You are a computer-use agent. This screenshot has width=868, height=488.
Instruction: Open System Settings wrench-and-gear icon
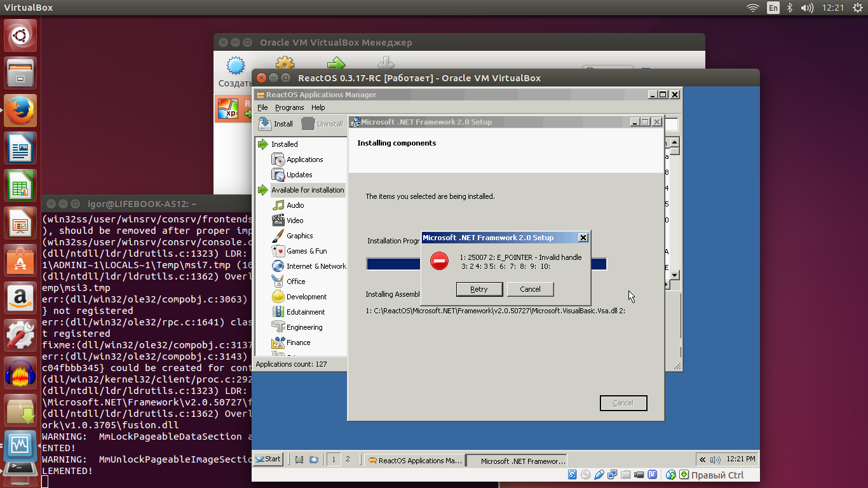tap(21, 335)
